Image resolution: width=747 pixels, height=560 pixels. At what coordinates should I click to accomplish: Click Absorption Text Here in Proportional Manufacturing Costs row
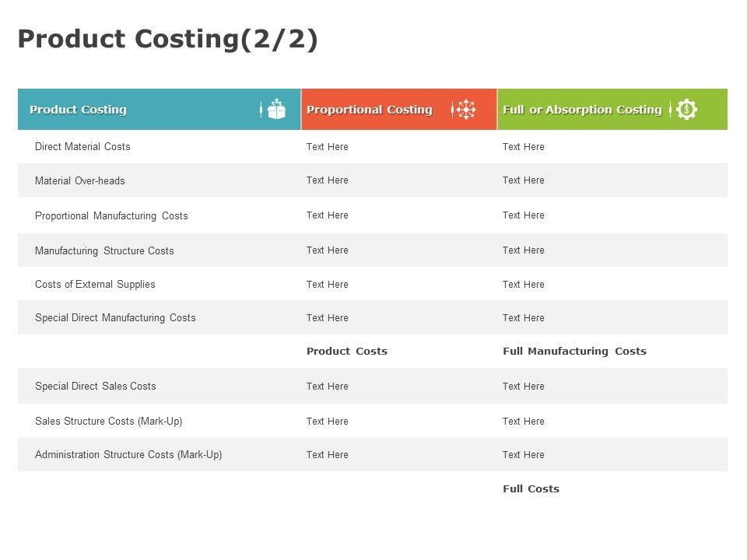(523, 215)
